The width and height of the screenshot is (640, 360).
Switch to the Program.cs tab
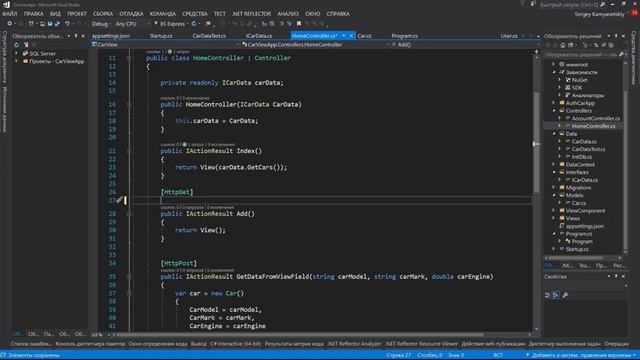pyautogui.click(x=404, y=36)
